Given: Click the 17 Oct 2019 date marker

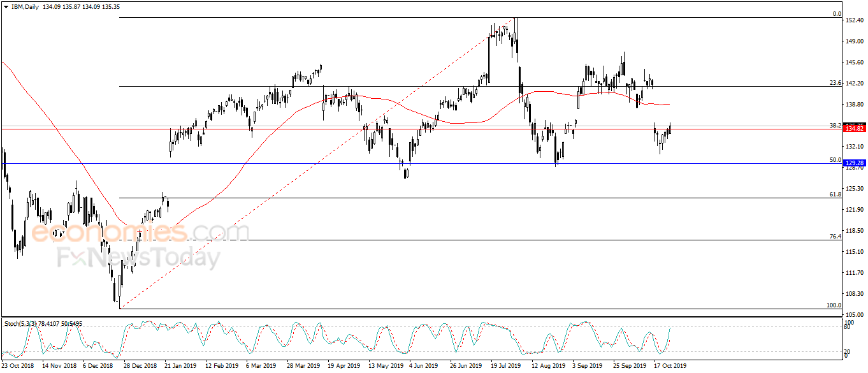Looking at the screenshot, I should click(670, 366).
